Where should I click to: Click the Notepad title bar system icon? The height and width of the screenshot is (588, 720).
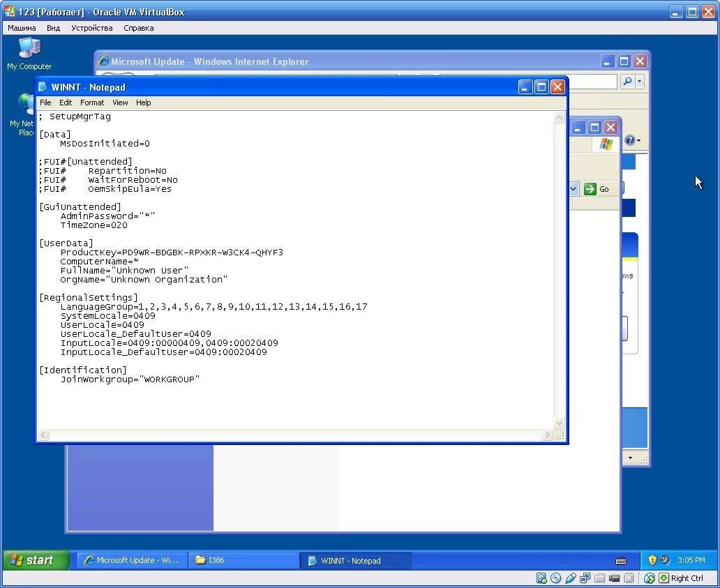coord(43,86)
